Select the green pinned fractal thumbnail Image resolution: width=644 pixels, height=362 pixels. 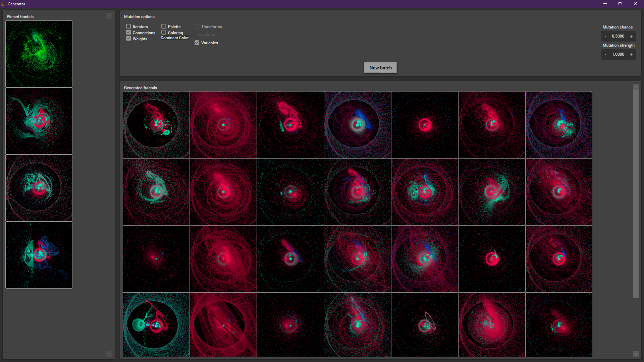pos(39,54)
